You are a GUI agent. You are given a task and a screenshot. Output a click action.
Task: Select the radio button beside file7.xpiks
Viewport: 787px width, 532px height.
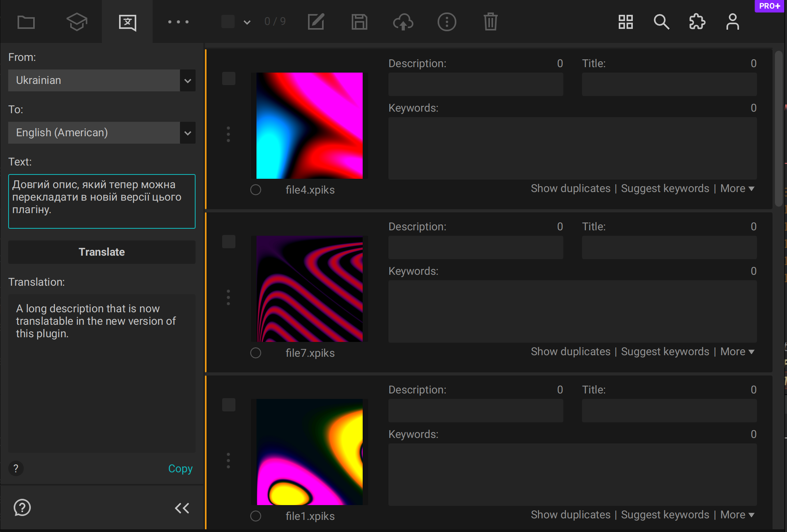(x=256, y=353)
